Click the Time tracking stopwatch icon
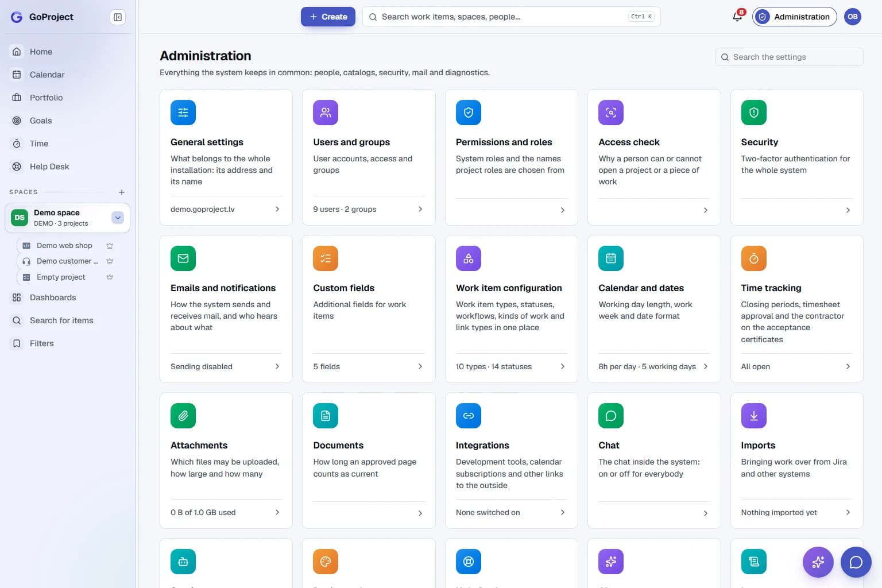The height and width of the screenshot is (588, 882). (x=754, y=258)
